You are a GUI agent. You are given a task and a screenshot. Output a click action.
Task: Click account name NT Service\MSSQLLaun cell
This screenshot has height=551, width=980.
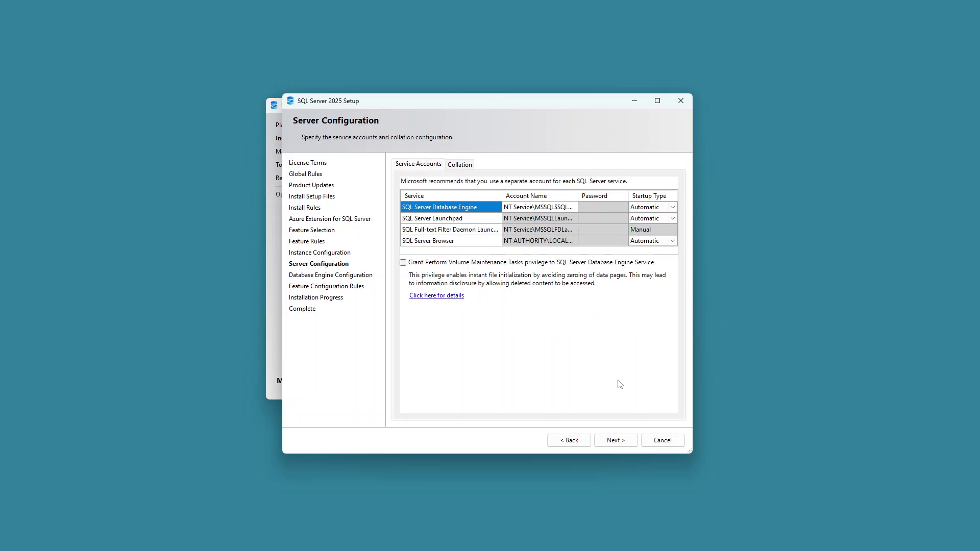pyautogui.click(x=540, y=218)
